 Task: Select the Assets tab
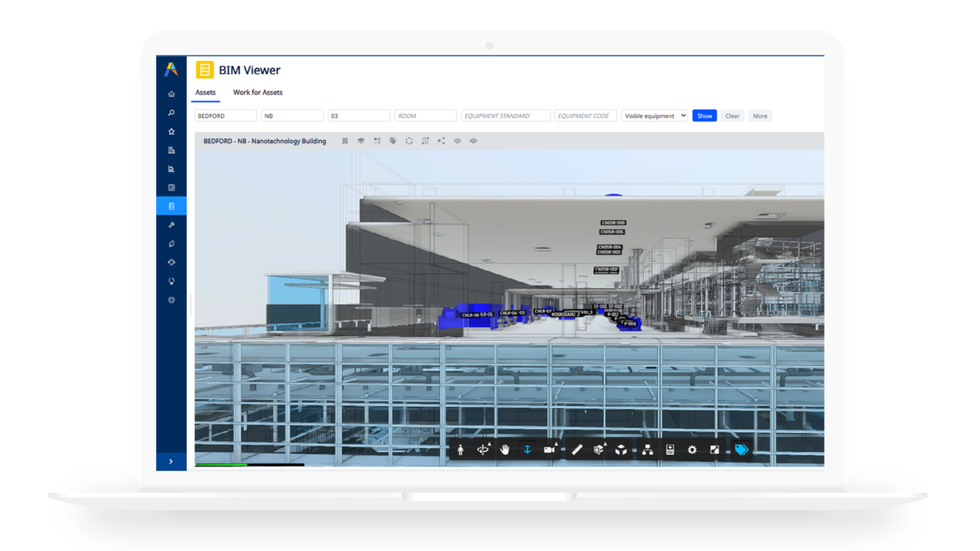(x=205, y=92)
